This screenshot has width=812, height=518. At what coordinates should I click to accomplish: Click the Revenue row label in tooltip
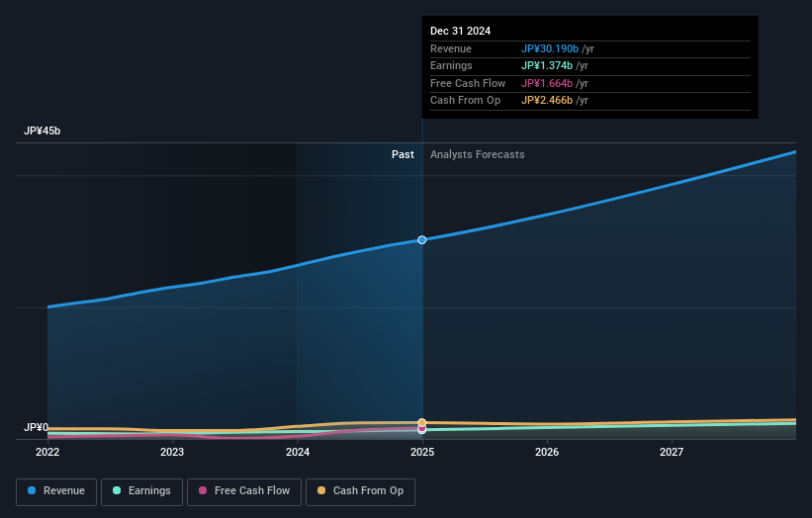coord(451,48)
